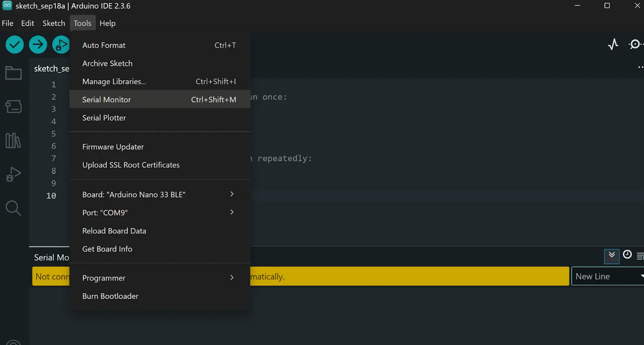Click the Verify checkmark button
This screenshot has width=644, height=345.
point(15,45)
